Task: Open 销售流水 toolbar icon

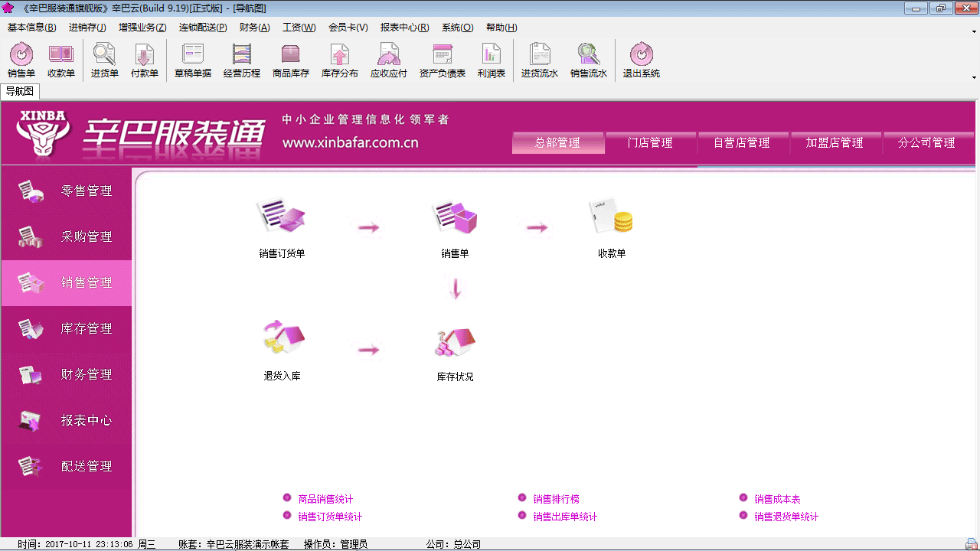Action: tap(589, 60)
